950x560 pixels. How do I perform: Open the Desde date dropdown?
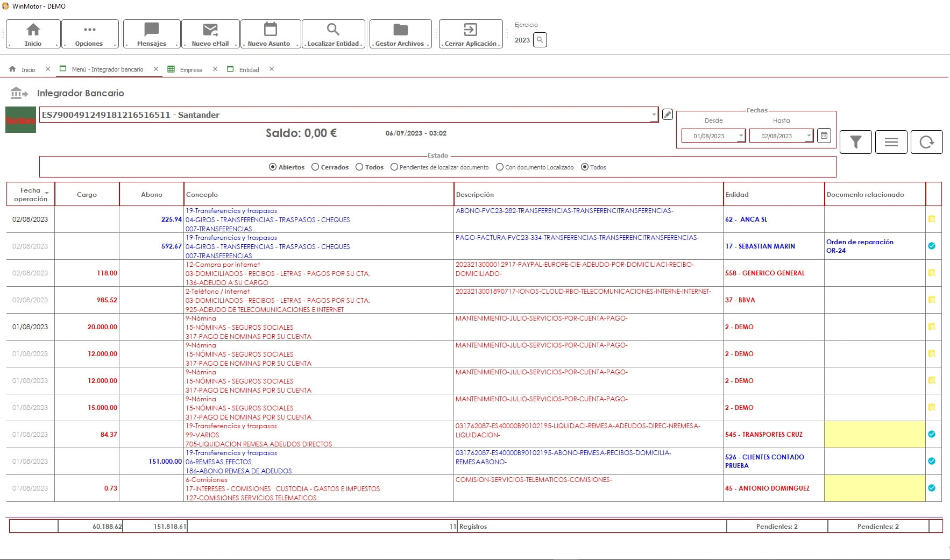(x=741, y=136)
